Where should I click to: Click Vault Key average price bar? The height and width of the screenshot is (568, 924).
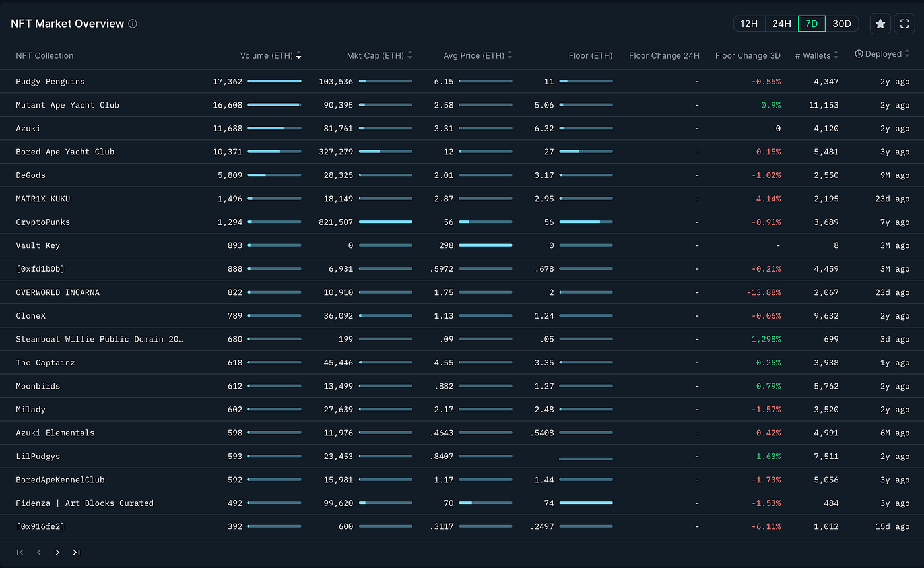(x=486, y=245)
